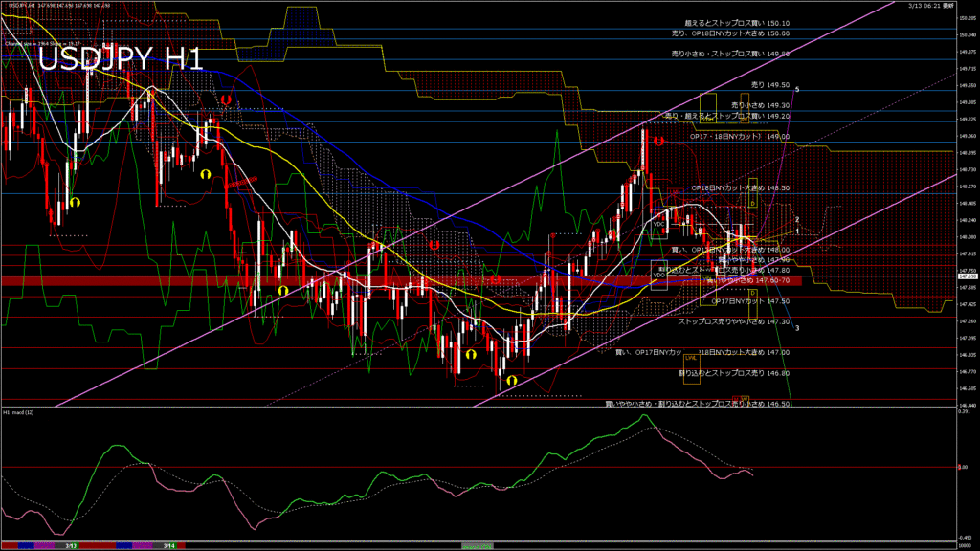This screenshot has width=980, height=551.
Task: Click the 3/14 date marker on time axis
Action: tap(168, 545)
